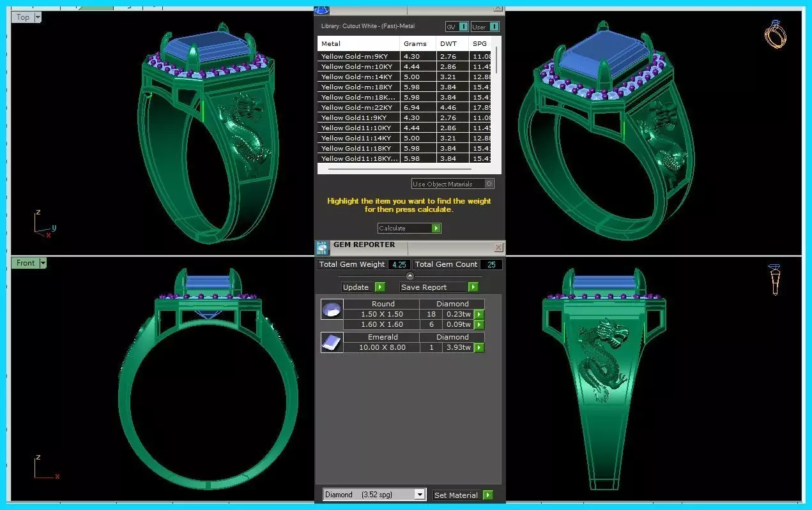The height and width of the screenshot is (510, 812).
Task: Close the Gem Reporter panel
Action: pos(499,248)
